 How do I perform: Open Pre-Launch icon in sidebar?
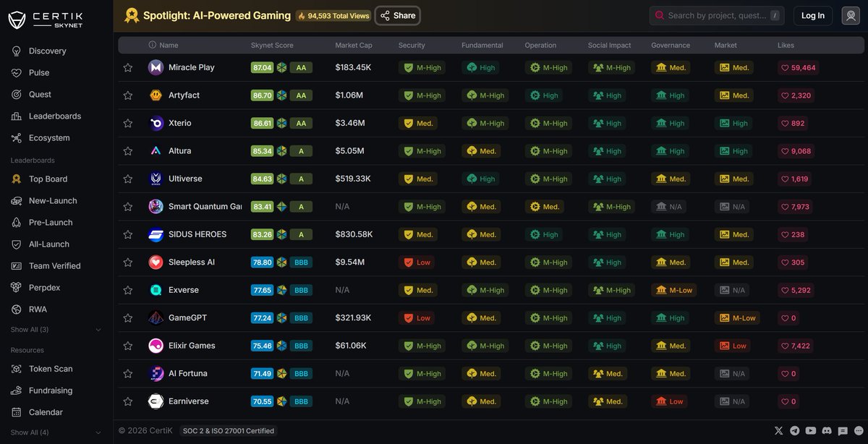pos(17,223)
